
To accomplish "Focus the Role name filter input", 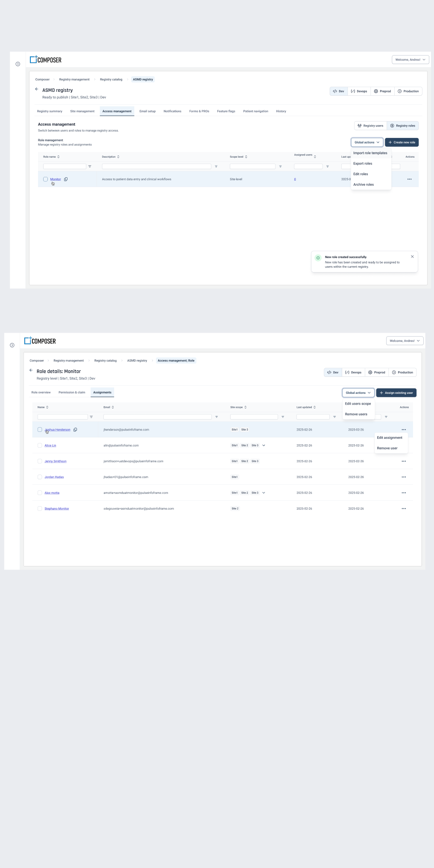I will (65, 167).
